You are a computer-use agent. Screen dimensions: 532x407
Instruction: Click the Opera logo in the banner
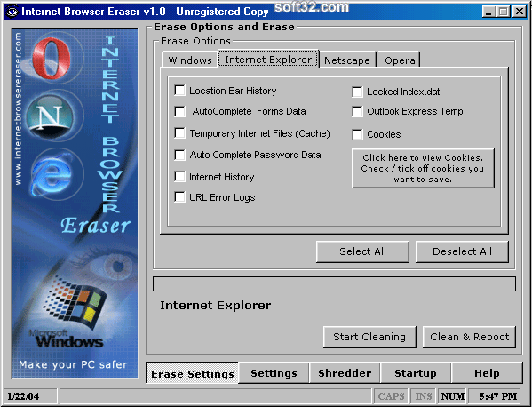[52, 59]
